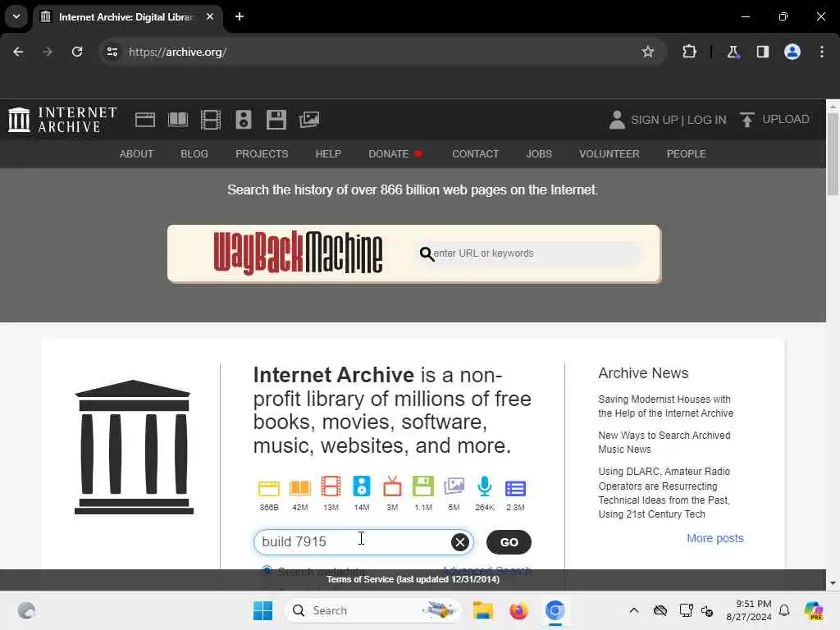Open the CONTACT menu item
The height and width of the screenshot is (630, 840).
[x=475, y=153]
